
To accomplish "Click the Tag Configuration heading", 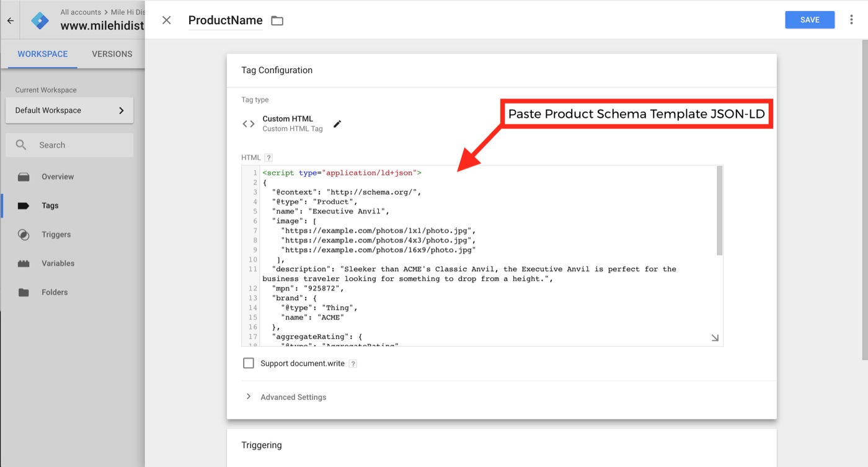I will point(277,70).
